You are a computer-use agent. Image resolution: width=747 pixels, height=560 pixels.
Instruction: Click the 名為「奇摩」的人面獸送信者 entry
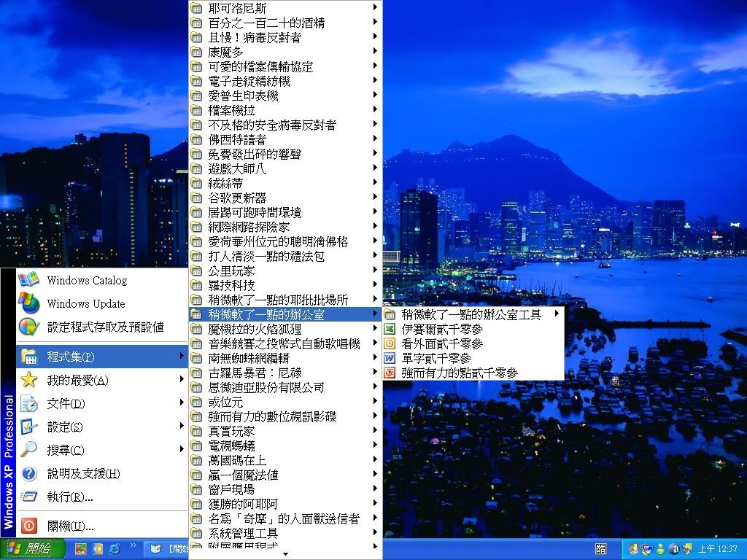[285, 518]
